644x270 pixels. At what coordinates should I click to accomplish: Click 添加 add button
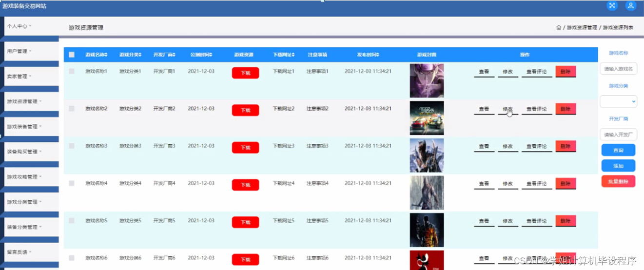618,166
